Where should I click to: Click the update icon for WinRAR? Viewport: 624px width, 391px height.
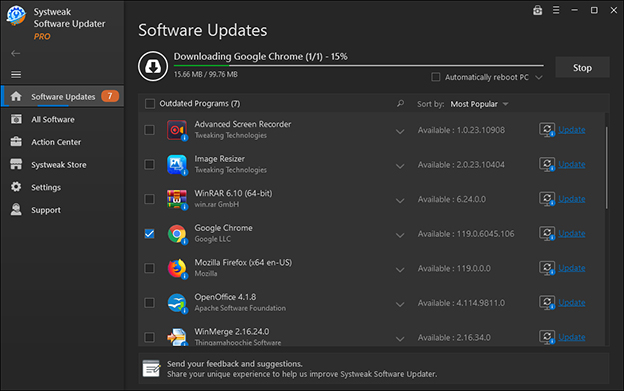(547, 199)
